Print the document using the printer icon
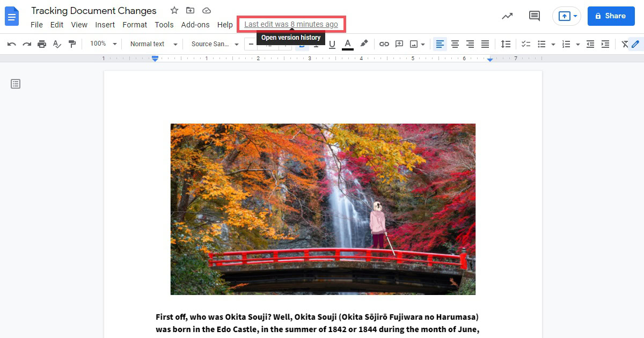This screenshot has width=644, height=338. [42, 44]
